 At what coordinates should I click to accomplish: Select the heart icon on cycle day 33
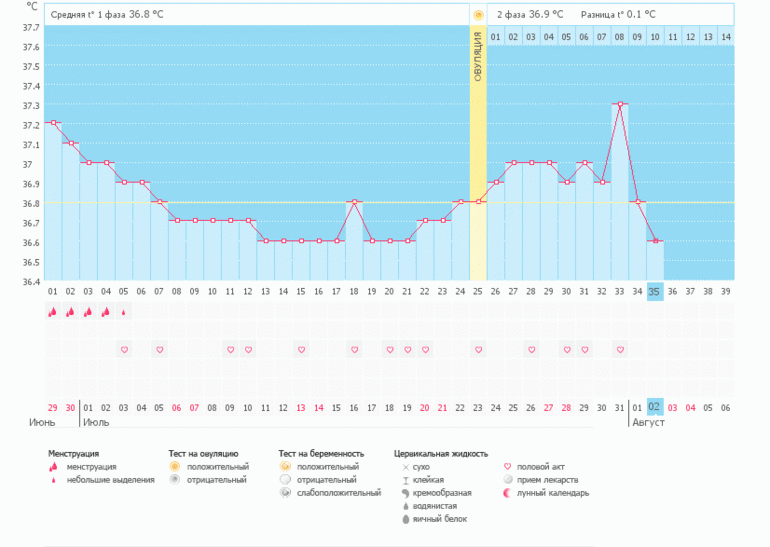click(620, 350)
